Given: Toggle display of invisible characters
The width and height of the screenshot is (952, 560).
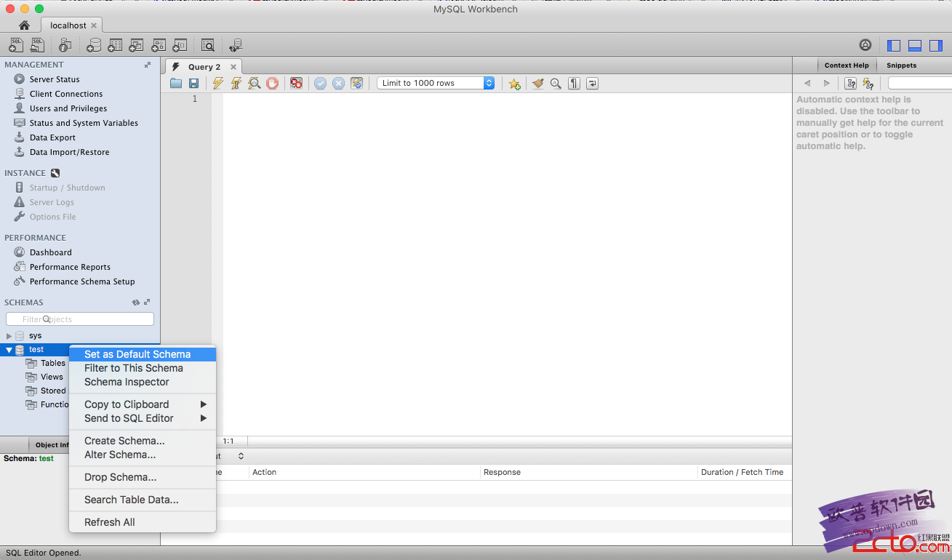Looking at the screenshot, I should click(x=573, y=83).
